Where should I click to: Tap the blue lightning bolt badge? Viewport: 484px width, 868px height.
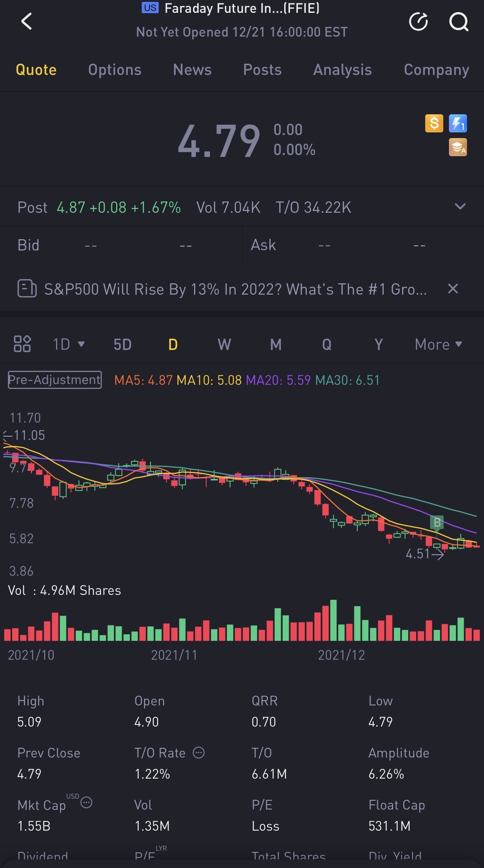(458, 123)
